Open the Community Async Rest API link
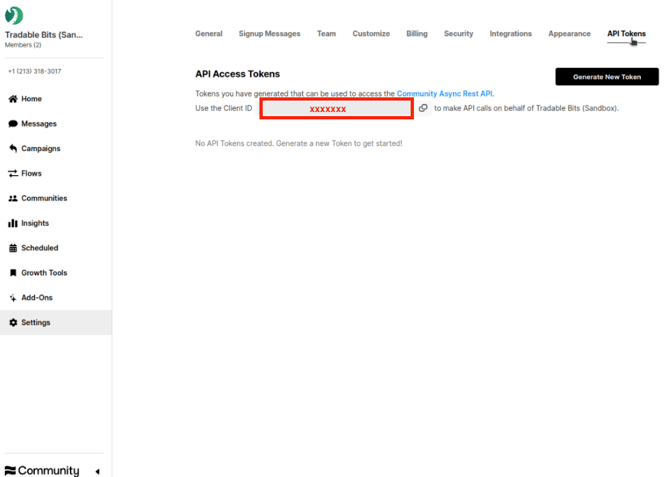The width and height of the screenshot is (670, 477). click(444, 93)
